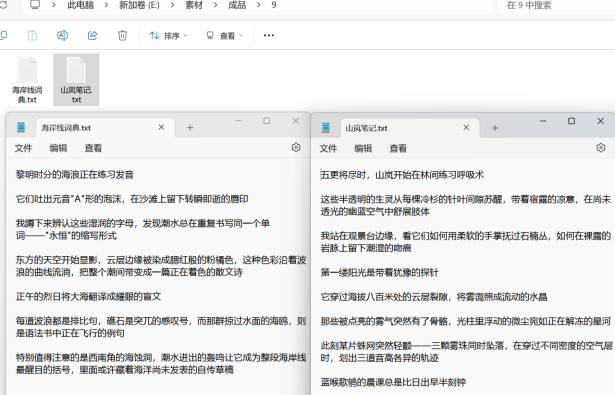Viewport: 615px width, 395px height.
Task: Open the 排序 sort dropdown
Action: coord(168,36)
